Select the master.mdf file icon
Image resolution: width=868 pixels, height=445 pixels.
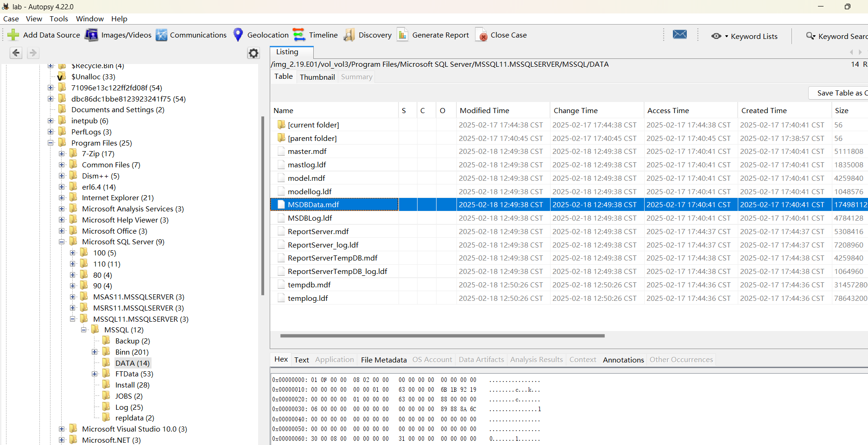pos(281,151)
